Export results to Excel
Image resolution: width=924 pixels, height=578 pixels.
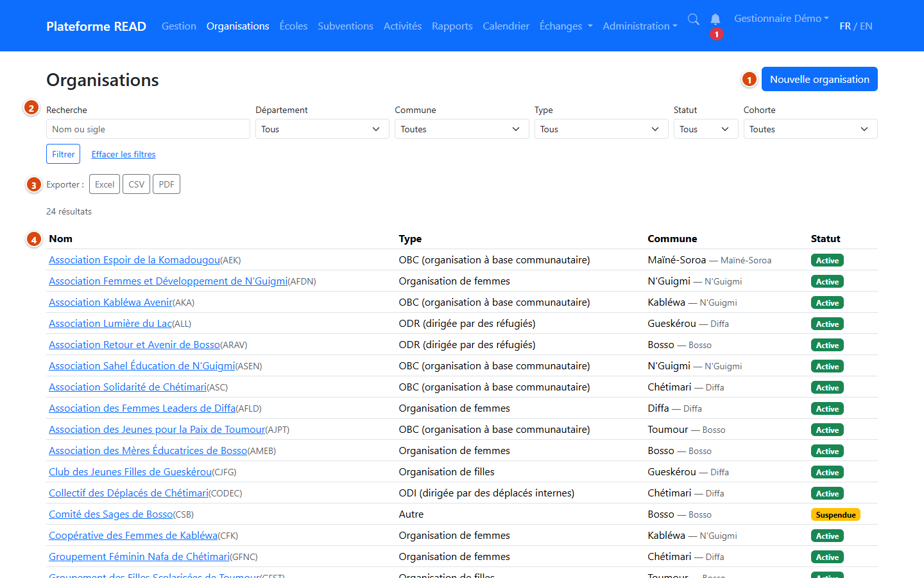pos(105,184)
